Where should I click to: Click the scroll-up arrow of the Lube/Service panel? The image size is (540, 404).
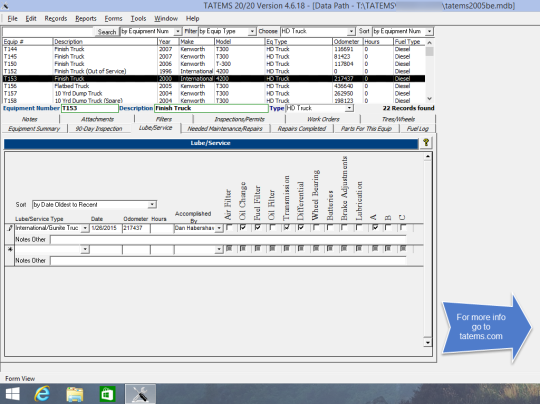[427, 156]
